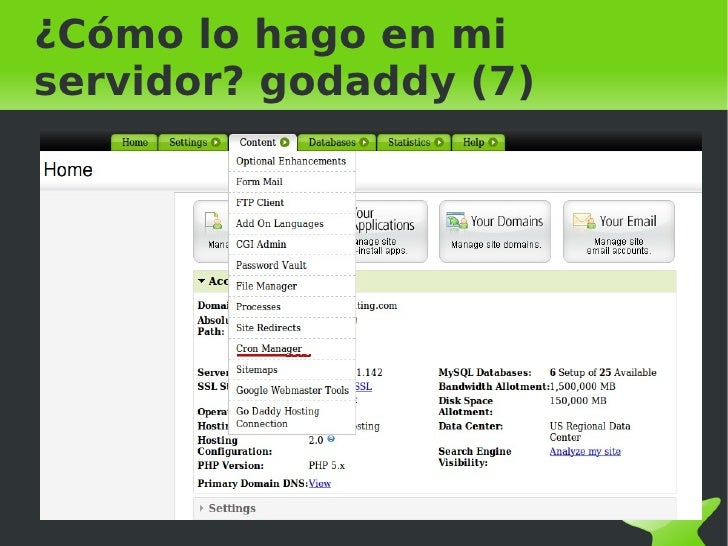This screenshot has height=546, width=728.
Task: Click the Hosting Configuration info icon
Action: (331, 438)
